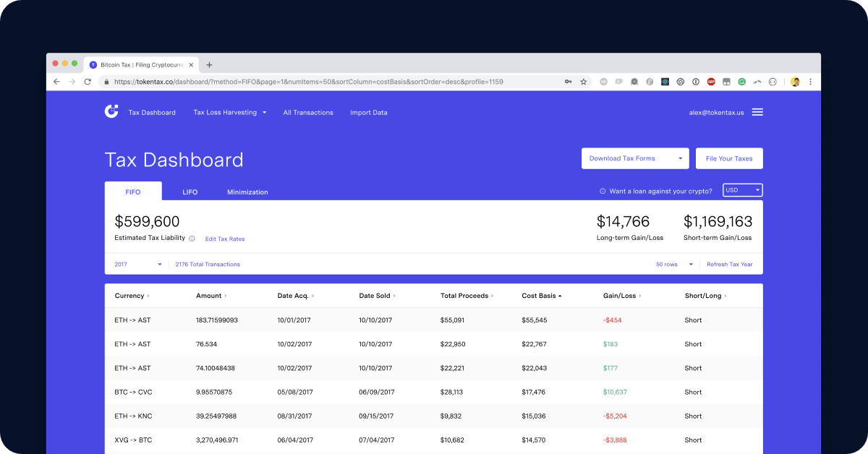Expand the Tax Loss Harvesting dropdown
This screenshot has width=868, height=454.
(230, 113)
